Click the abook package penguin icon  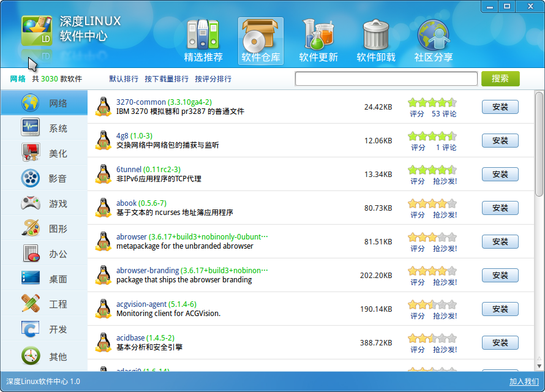point(103,208)
